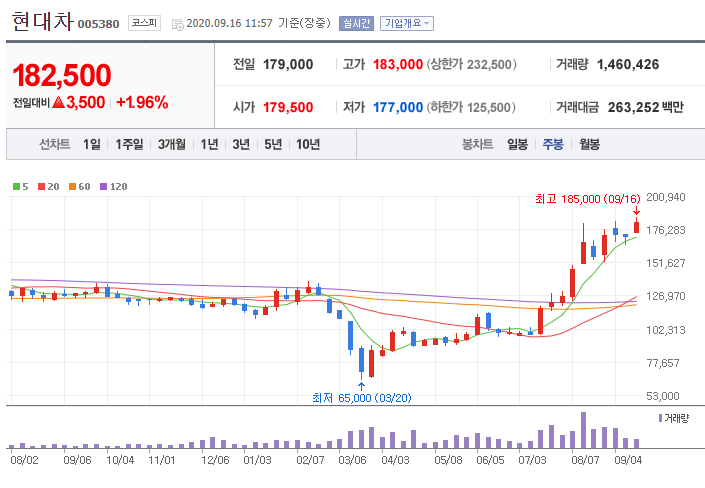Click the 하한가 125,500 text
This screenshot has height=488, width=705.
click(471, 107)
